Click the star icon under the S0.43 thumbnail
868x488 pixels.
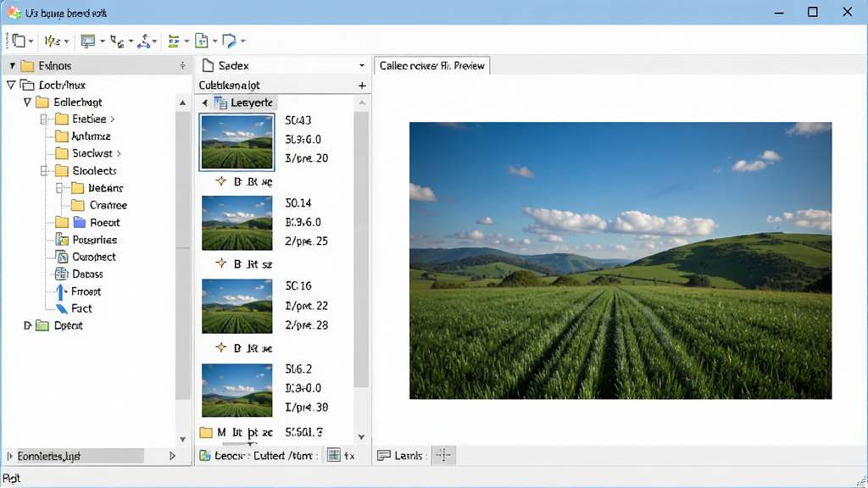tap(221, 181)
